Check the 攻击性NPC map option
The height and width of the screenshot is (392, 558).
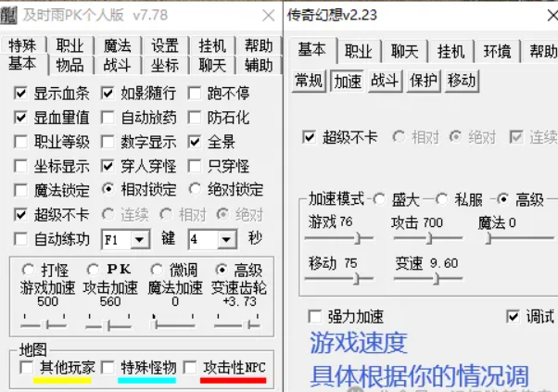click(190, 368)
